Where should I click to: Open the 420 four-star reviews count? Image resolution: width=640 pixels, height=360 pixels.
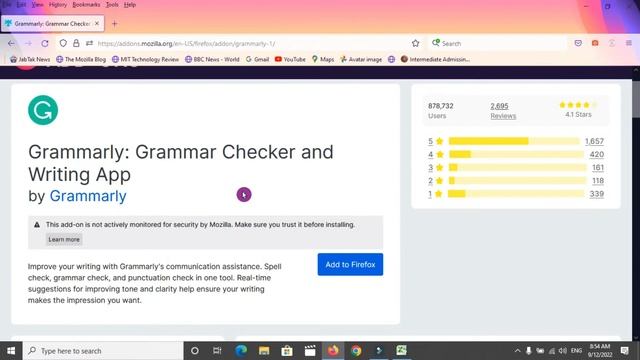pos(596,154)
